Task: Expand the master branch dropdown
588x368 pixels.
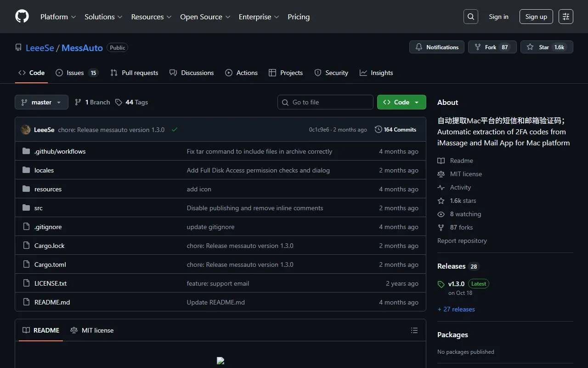Action: click(x=41, y=102)
